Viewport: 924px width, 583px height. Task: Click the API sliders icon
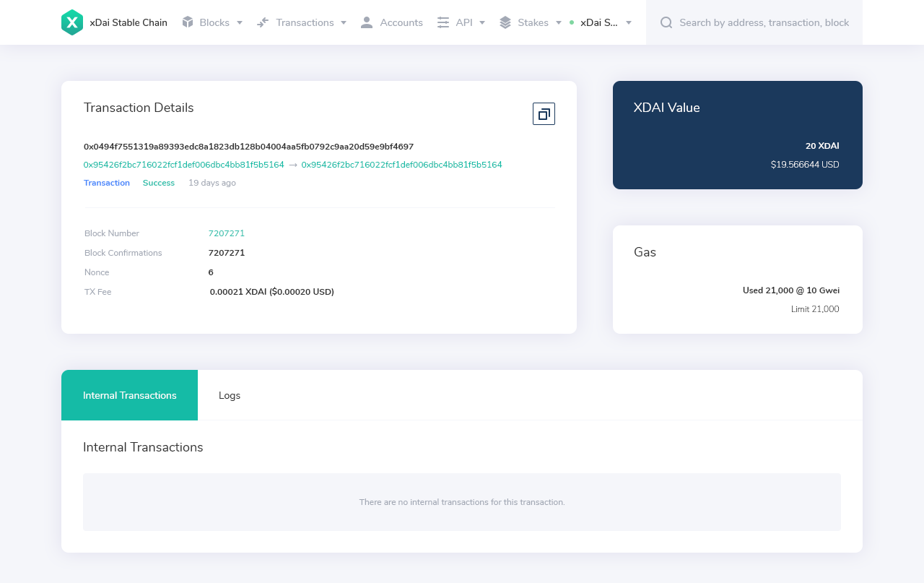click(x=443, y=22)
